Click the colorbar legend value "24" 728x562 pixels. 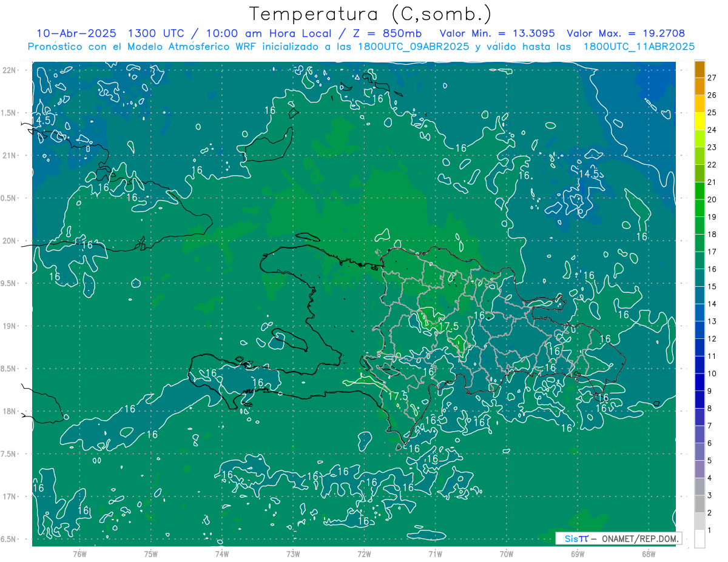(x=712, y=130)
